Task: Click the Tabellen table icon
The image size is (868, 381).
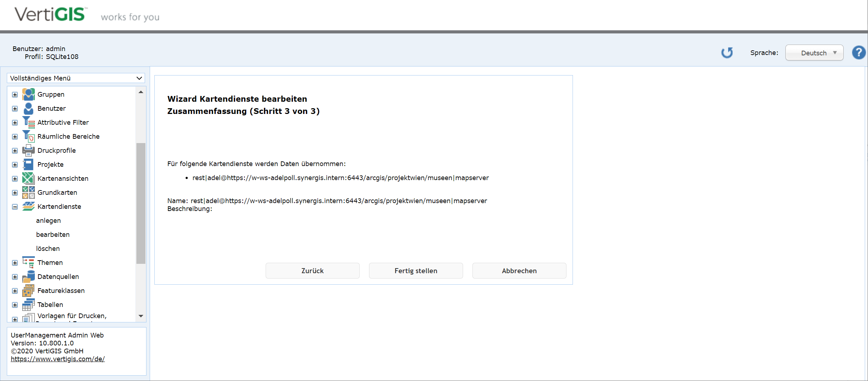Action: (x=28, y=304)
